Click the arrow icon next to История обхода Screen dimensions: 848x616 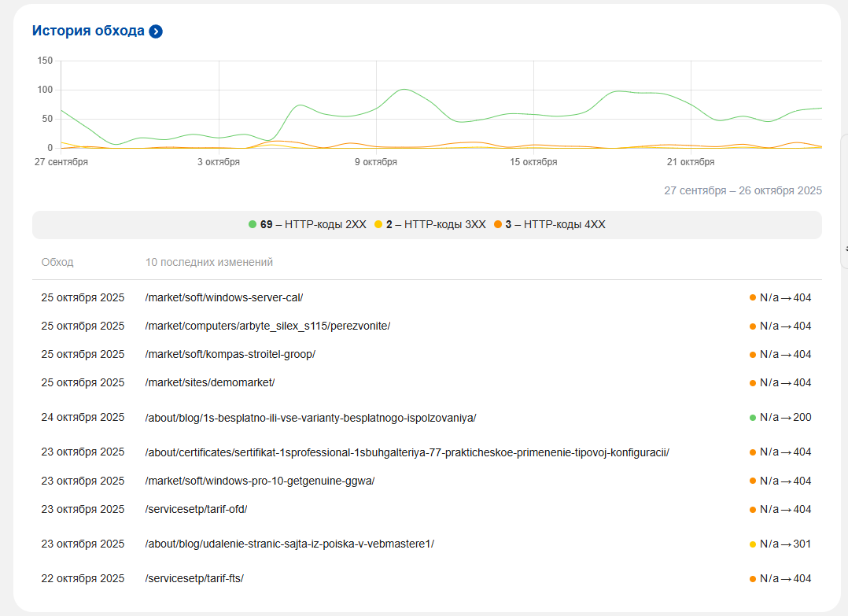pyautogui.click(x=156, y=31)
